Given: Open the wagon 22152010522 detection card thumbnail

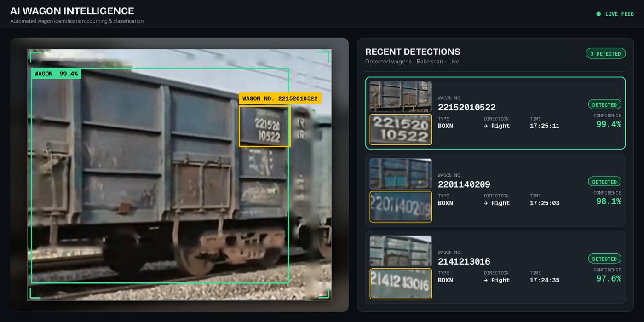Looking at the screenshot, I should (401, 97).
